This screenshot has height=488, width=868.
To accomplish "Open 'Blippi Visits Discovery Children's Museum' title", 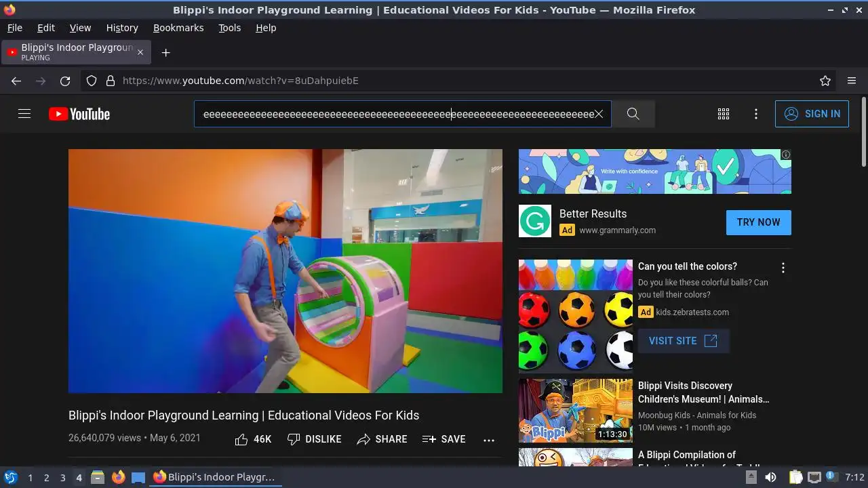I will pyautogui.click(x=704, y=392).
